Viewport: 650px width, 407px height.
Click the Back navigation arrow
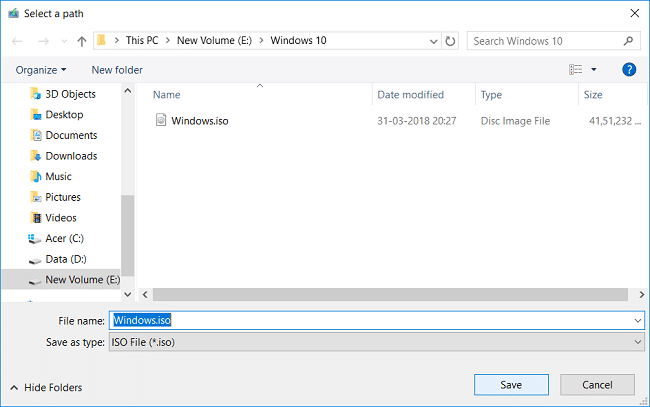tap(17, 41)
